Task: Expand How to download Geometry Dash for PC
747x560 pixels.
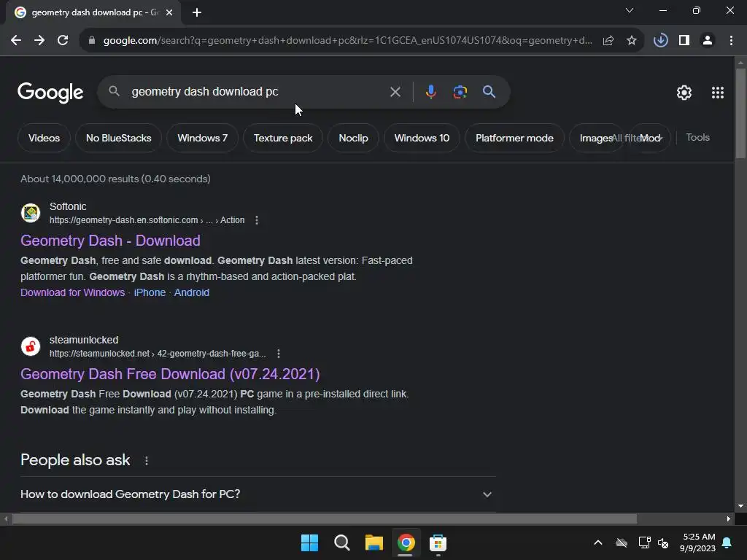Action: tap(258, 494)
